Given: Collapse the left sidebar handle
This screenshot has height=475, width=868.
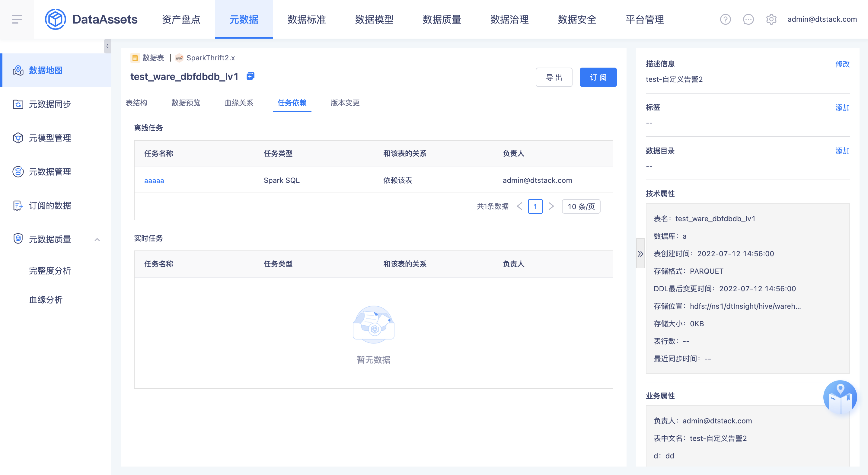Looking at the screenshot, I should pos(107,46).
